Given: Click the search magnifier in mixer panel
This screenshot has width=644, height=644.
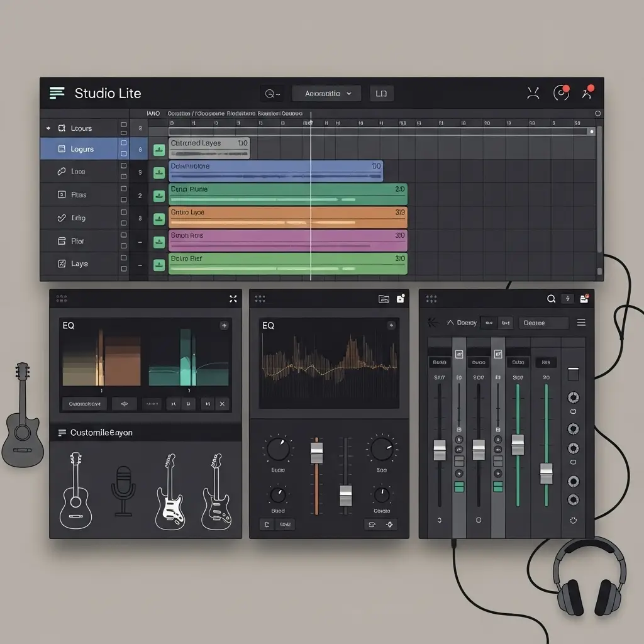Looking at the screenshot, I should pyautogui.click(x=551, y=299).
